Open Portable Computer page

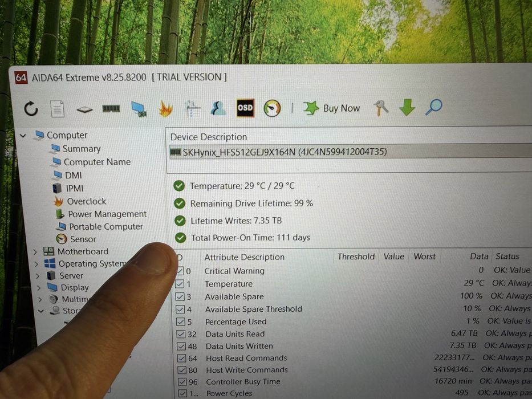[x=106, y=226]
